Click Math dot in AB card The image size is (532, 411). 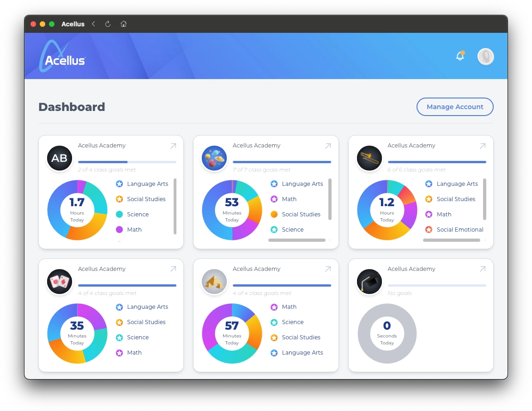pyautogui.click(x=120, y=230)
